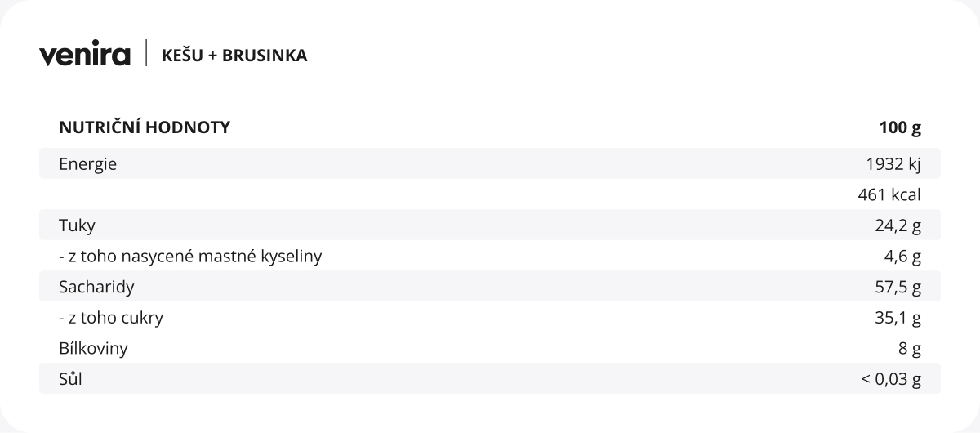Image resolution: width=980 pixels, height=433 pixels.
Task: Select the Tuky row label
Action: [78, 225]
